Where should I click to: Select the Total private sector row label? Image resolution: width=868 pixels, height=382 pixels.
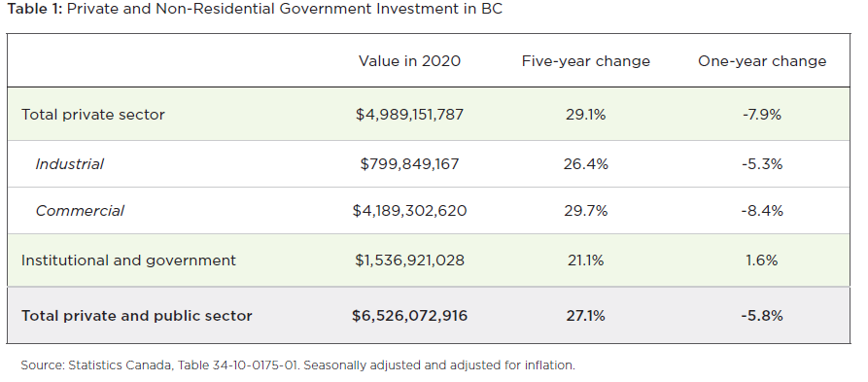click(93, 115)
